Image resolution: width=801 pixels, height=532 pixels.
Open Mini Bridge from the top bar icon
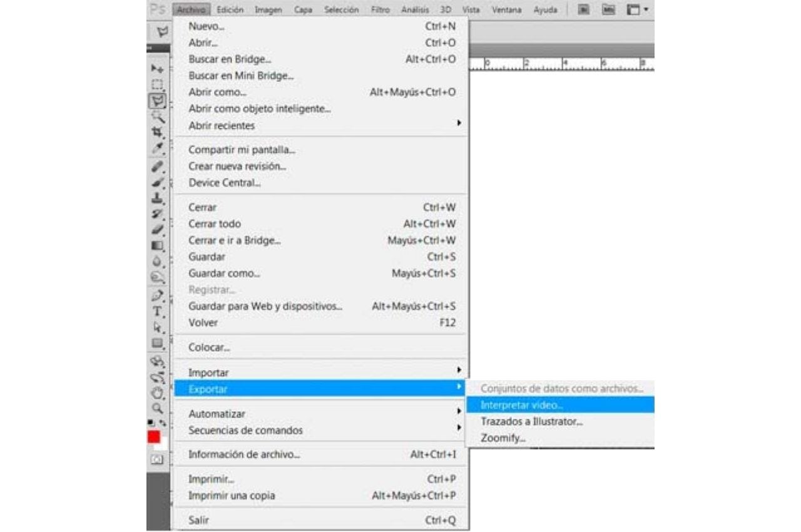607,10
